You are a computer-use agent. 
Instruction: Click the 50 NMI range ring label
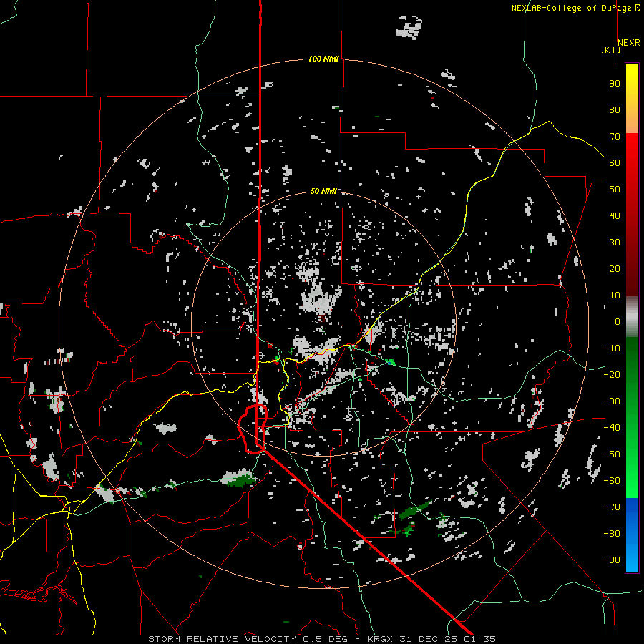click(x=323, y=191)
